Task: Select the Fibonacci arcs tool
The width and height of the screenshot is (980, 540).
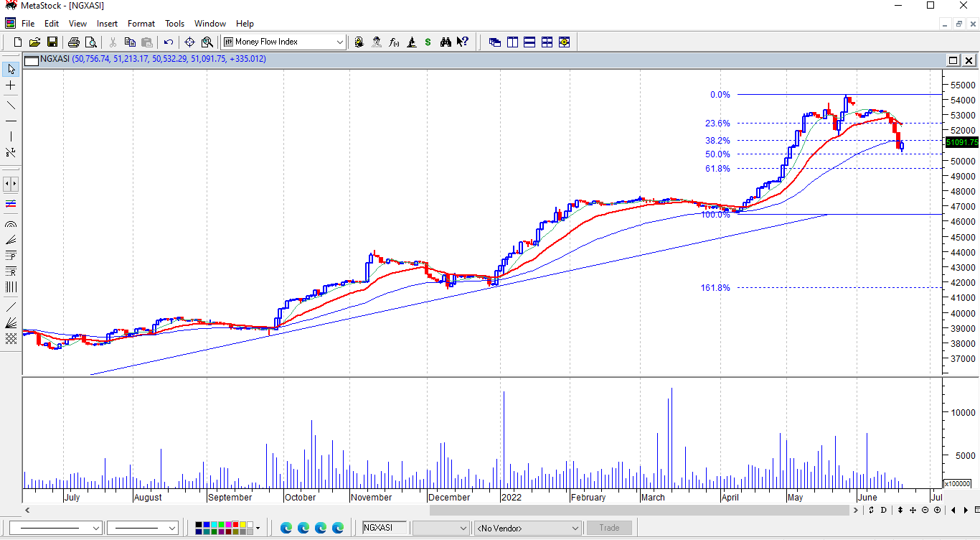Action: coord(11,224)
